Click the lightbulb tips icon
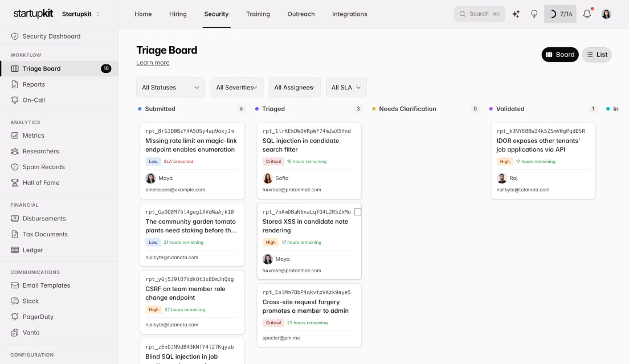The height and width of the screenshot is (364, 629). pyautogui.click(x=534, y=14)
